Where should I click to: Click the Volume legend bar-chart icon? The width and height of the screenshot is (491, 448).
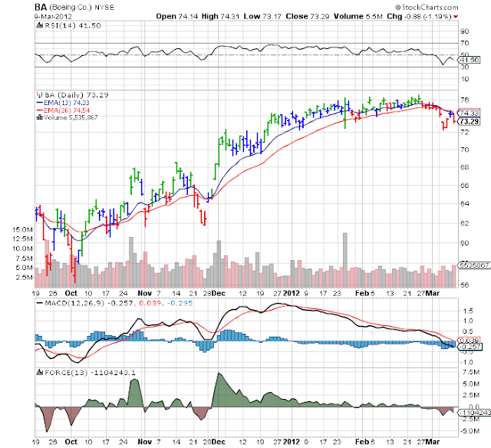click(40, 117)
